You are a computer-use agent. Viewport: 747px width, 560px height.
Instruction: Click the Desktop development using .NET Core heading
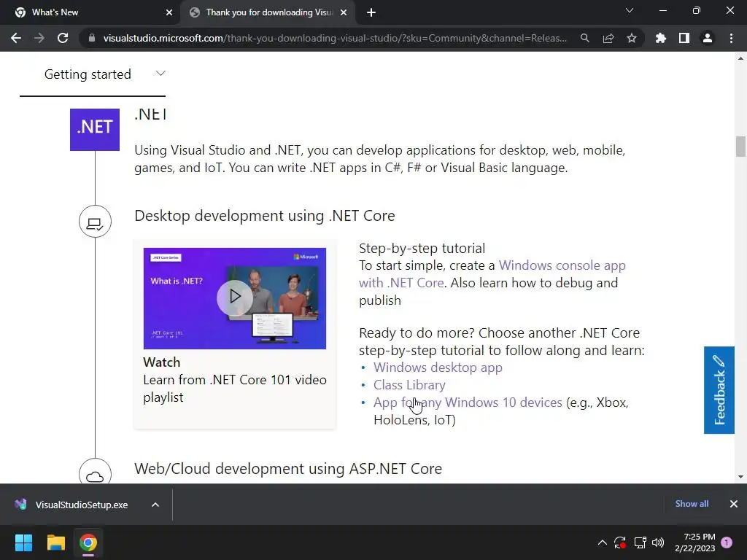pos(265,216)
